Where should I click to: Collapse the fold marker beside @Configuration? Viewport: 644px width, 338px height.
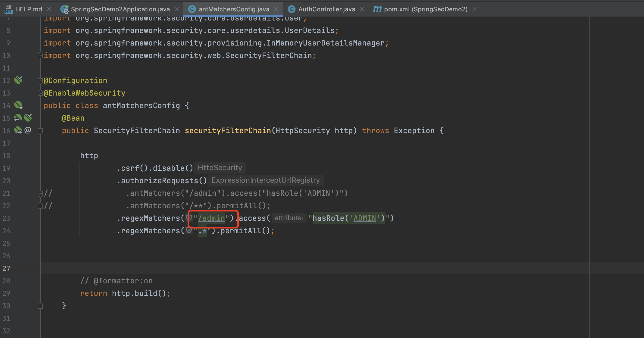(x=40, y=81)
